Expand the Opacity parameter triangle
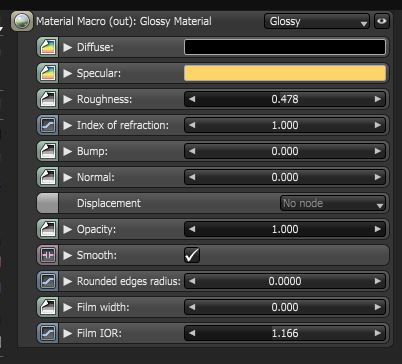402x364 pixels. [x=68, y=229]
